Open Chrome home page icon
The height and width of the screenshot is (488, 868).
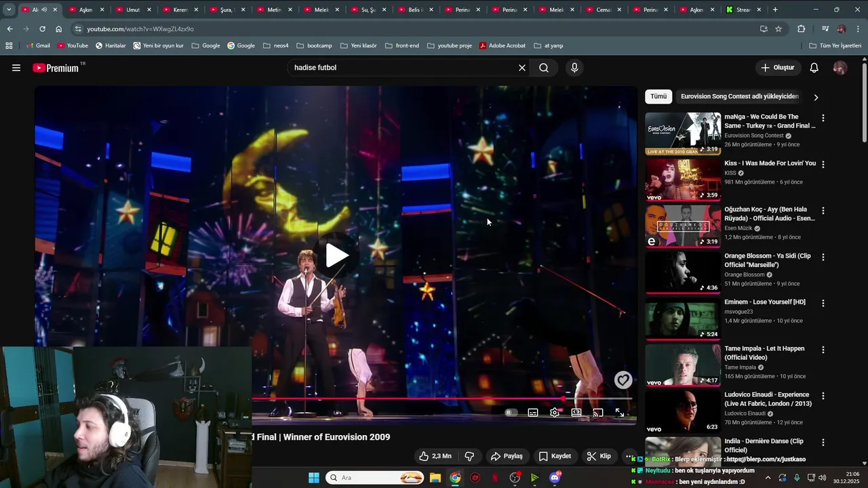point(58,29)
